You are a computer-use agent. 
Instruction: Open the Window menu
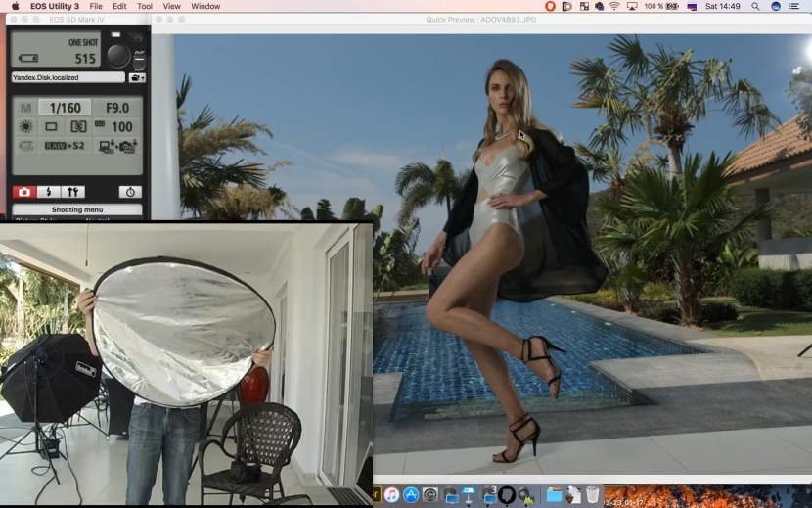(x=205, y=6)
